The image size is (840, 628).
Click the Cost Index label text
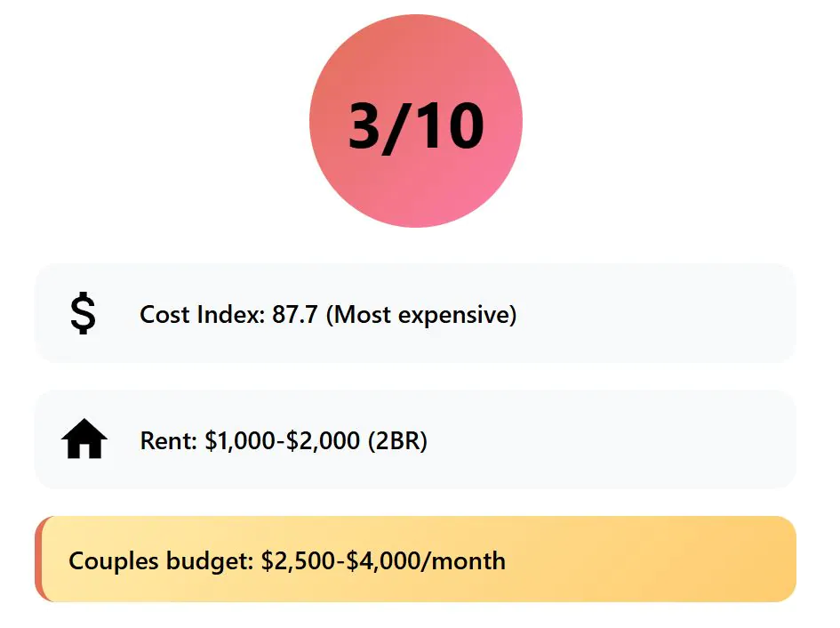(203, 314)
